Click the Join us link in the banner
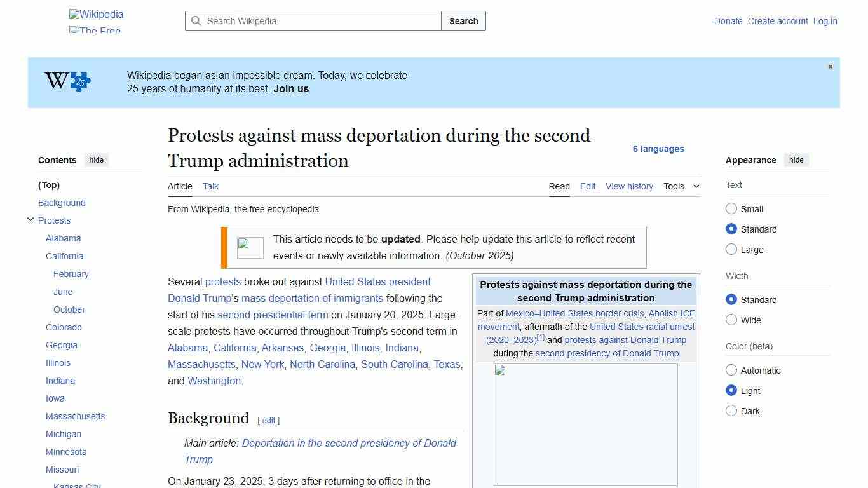868x488 pixels. point(291,88)
